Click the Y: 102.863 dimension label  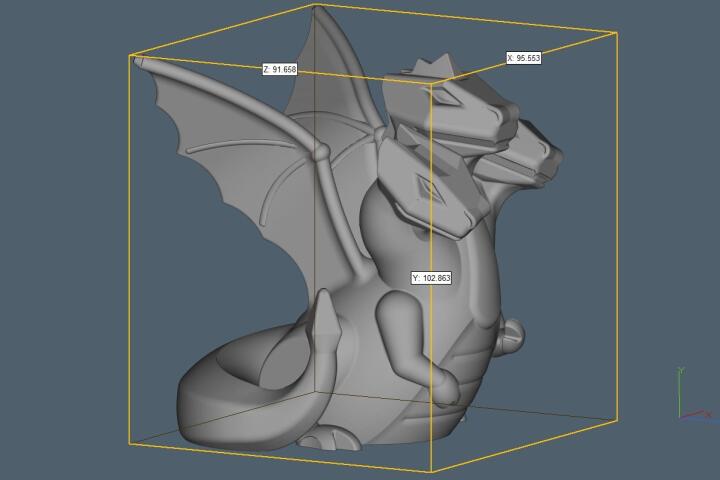(x=431, y=278)
